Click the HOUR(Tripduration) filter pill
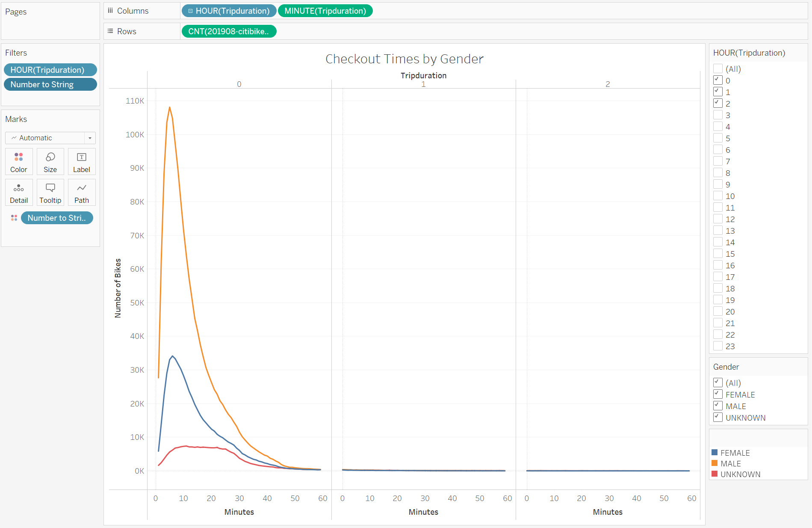 pos(50,70)
